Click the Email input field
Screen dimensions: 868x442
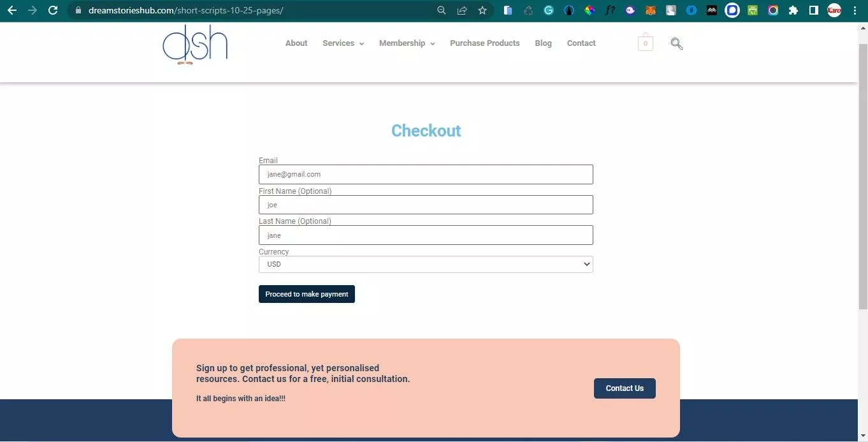point(426,174)
